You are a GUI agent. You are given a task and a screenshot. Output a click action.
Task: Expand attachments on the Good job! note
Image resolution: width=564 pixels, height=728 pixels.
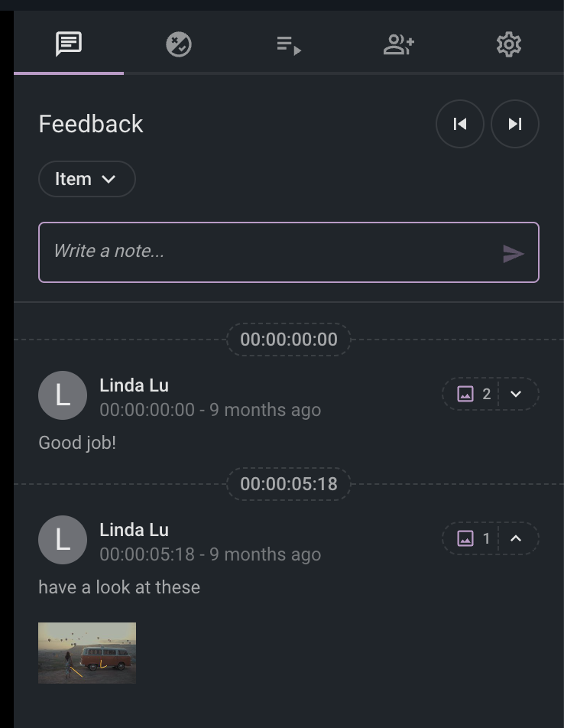pos(516,394)
